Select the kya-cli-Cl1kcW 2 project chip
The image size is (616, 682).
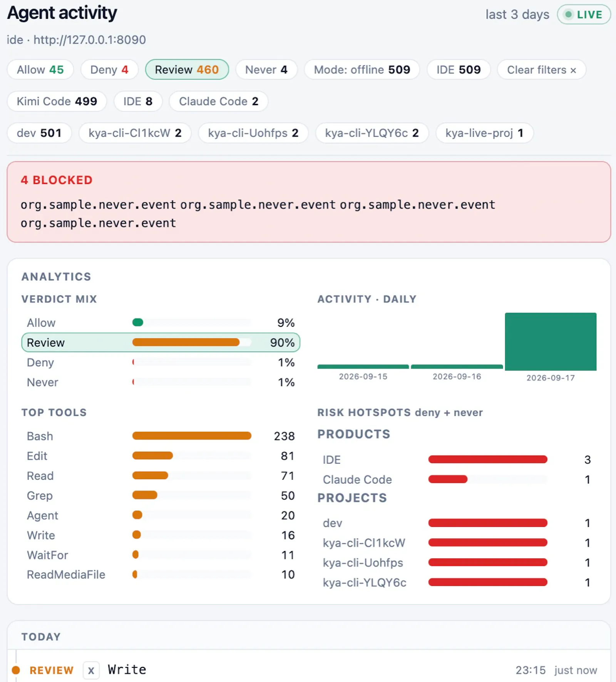pyautogui.click(x=135, y=133)
